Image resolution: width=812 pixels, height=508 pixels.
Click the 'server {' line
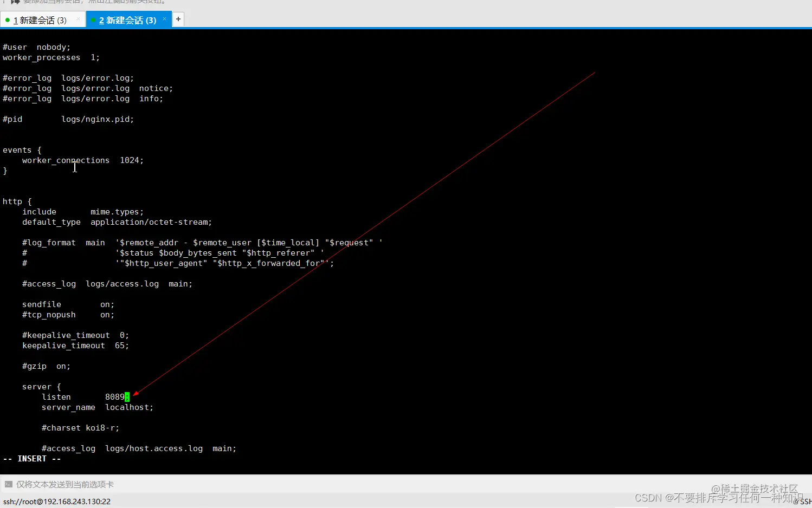[x=42, y=387]
